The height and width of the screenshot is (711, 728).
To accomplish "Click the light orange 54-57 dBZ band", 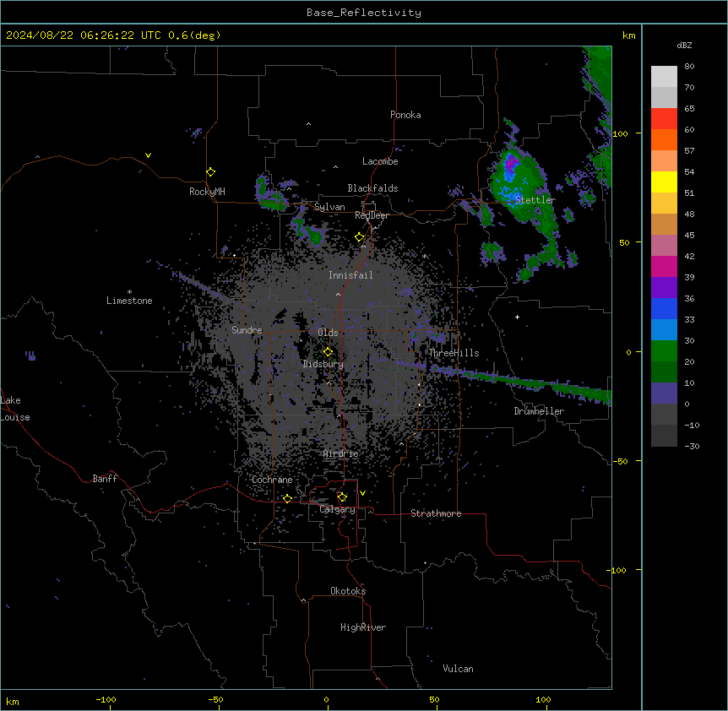I will point(664,161).
